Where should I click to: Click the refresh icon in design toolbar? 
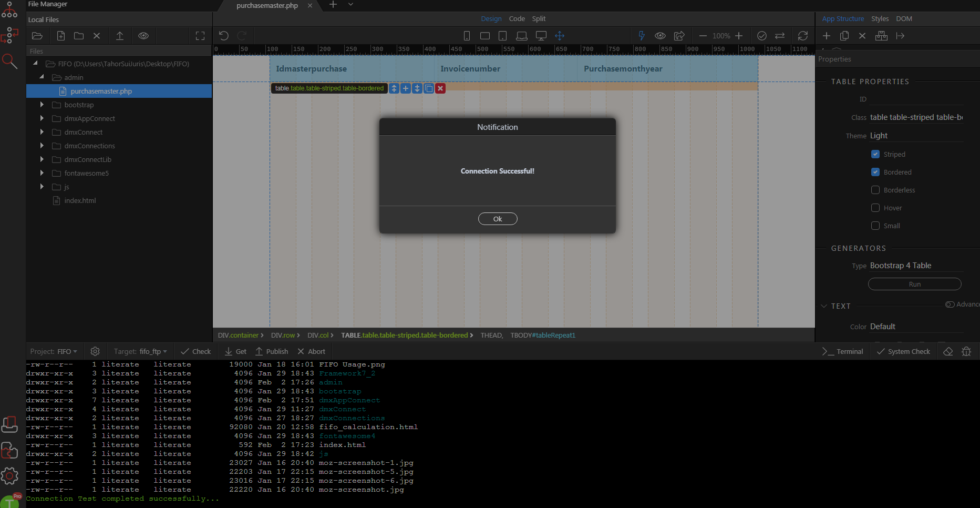coord(802,36)
